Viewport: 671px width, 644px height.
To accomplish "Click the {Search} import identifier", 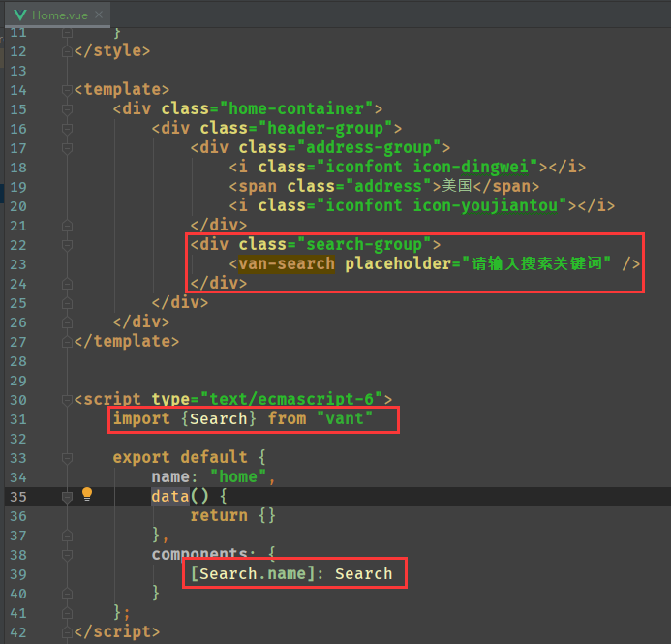I will (x=219, y=418).
